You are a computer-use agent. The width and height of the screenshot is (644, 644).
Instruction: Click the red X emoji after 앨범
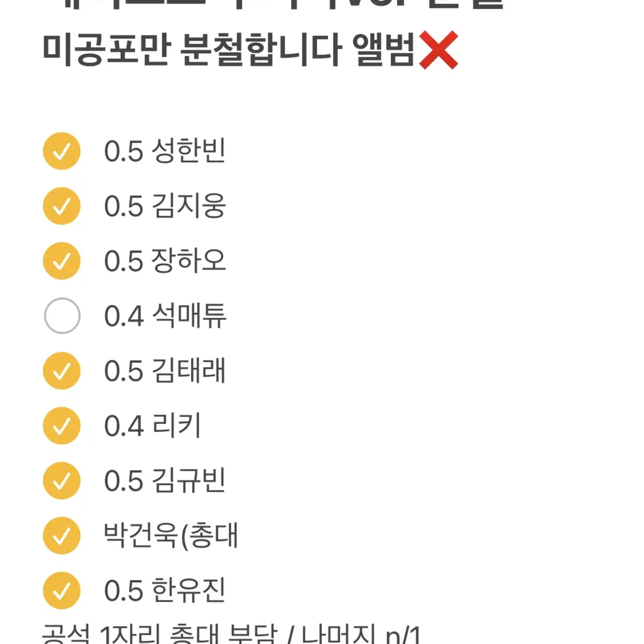[438, 50]
